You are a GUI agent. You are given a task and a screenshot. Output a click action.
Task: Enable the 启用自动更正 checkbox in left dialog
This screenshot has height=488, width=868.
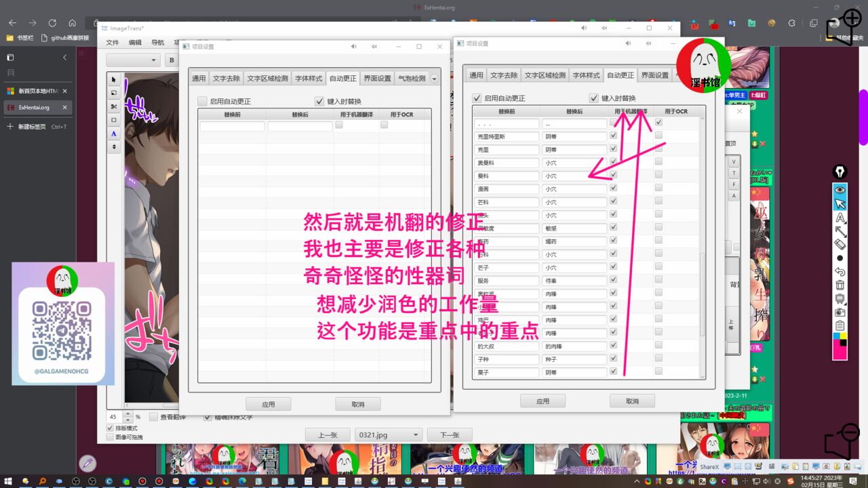[x=202, y=101]
